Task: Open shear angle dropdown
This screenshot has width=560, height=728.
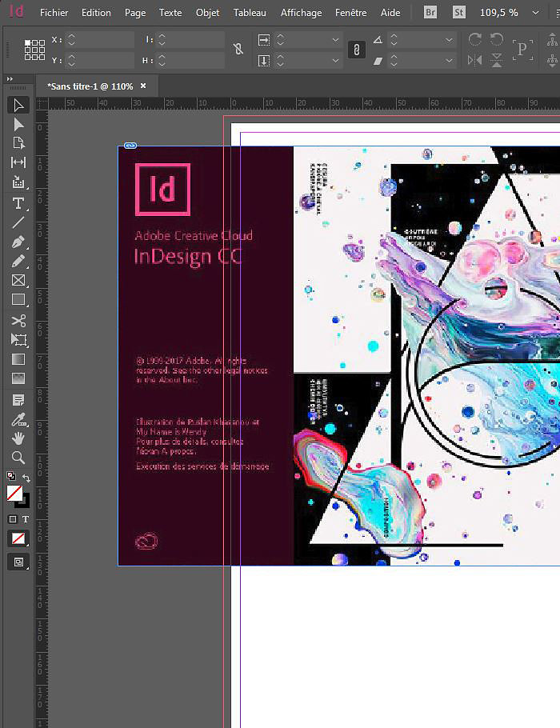Action: (x=449, y=60)
